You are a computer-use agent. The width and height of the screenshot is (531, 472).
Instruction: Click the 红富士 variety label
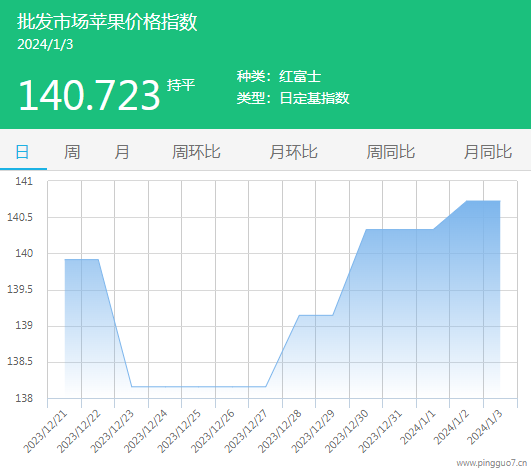pos(300,76)
